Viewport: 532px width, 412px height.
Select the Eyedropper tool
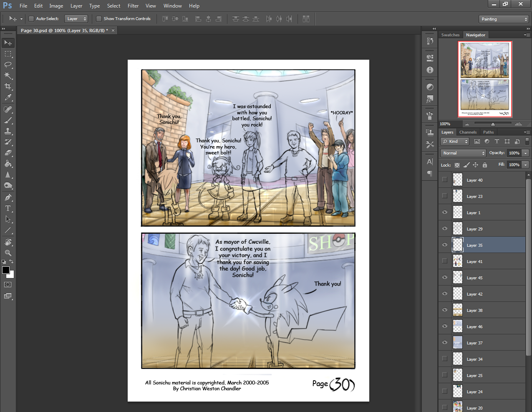click(8, 97)
